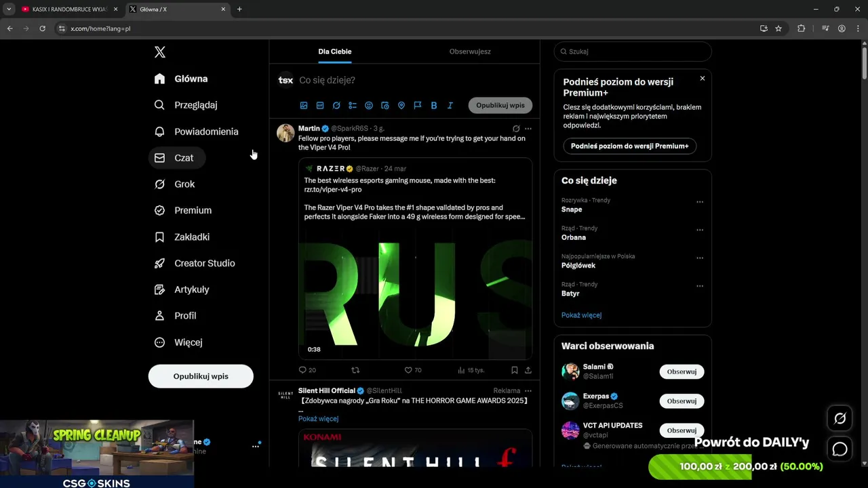Open emoji picker in composer

pyautogui.click(x=369, y=106)
